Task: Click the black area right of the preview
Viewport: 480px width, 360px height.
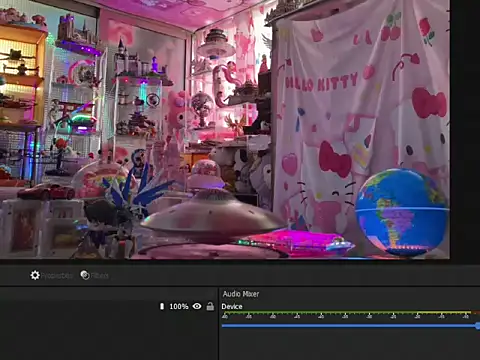Action: 465,130
